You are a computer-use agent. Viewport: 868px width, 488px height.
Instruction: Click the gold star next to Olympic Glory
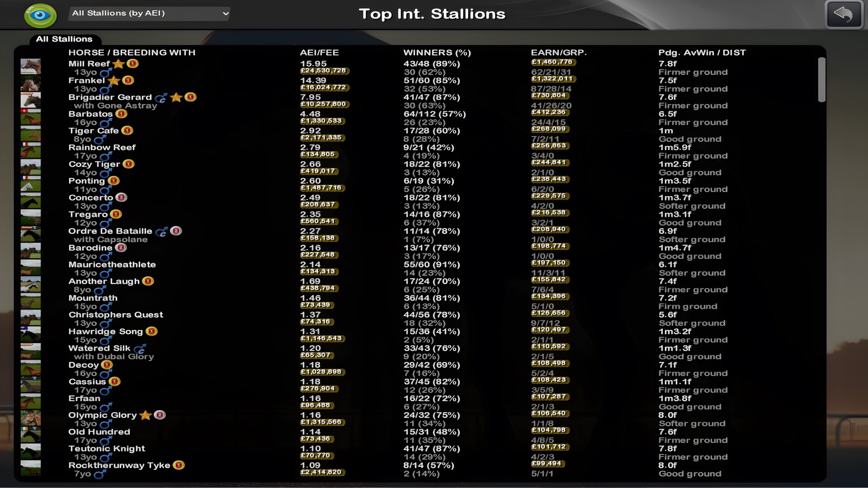[145, 414]
